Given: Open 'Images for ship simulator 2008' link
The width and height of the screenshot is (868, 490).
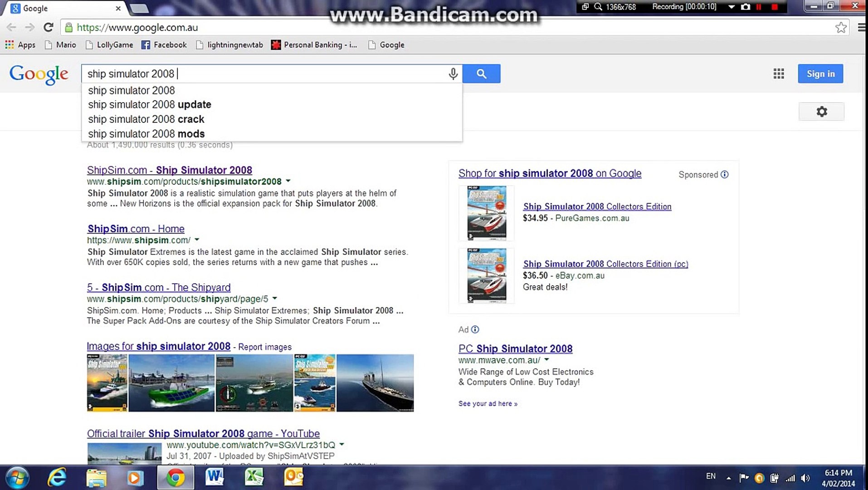Looking at the screenshot, I should pyautogui.click(x=159, y=347).
